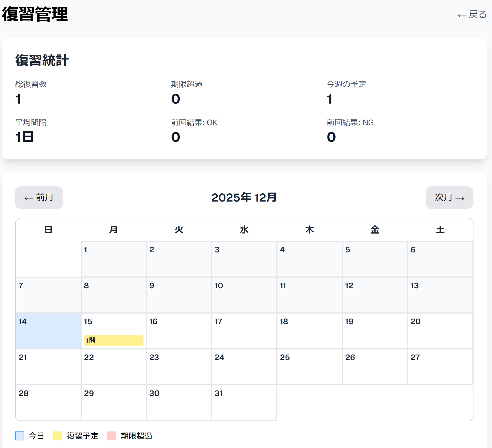Open the yellow 1問 review badge
Viewport: 492px width, 448px height.
click(x=114, y=340)
